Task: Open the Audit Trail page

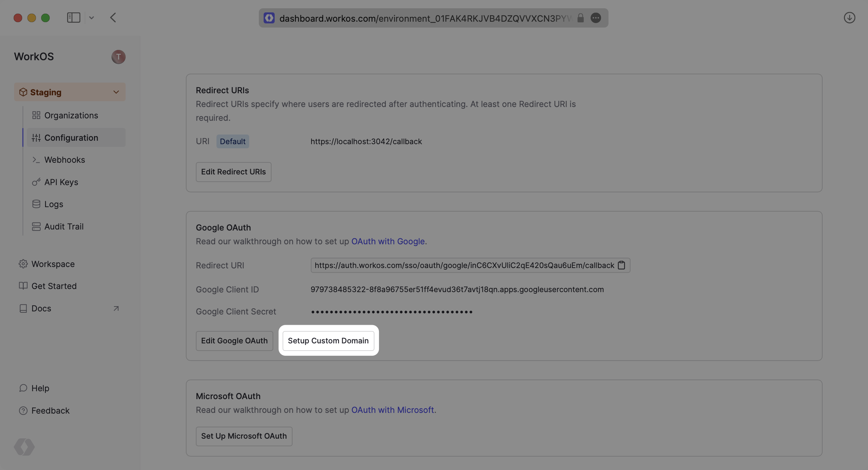Action: coord(64,227)
